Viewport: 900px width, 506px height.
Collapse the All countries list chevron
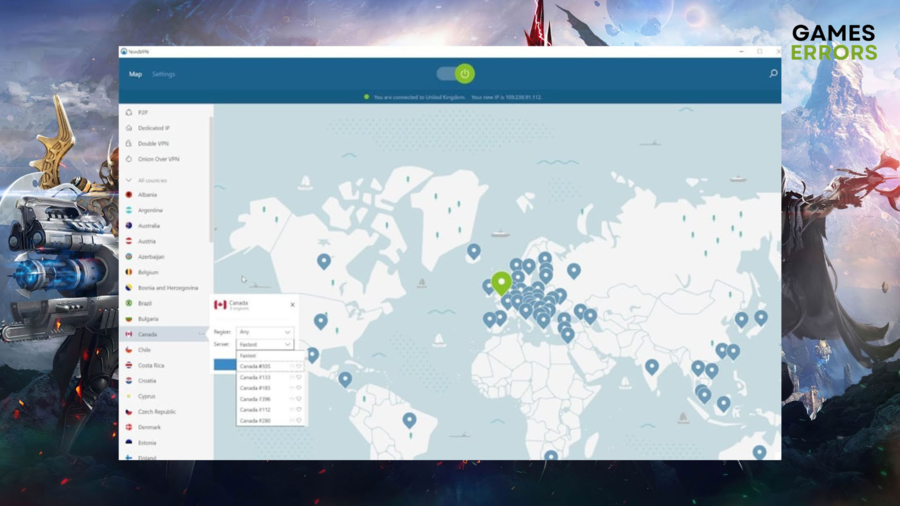tap(129, 180)
